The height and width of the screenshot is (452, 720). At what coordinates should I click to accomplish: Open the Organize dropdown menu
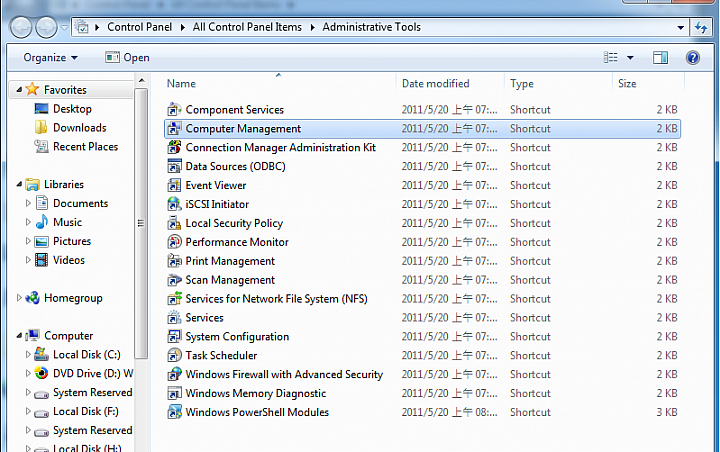click(51, 57)
